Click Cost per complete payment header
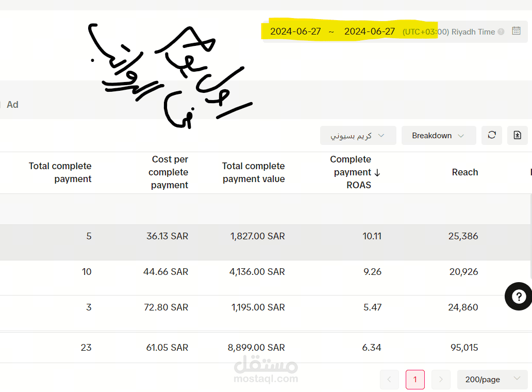Screen dimensions: 532x392 170,172
